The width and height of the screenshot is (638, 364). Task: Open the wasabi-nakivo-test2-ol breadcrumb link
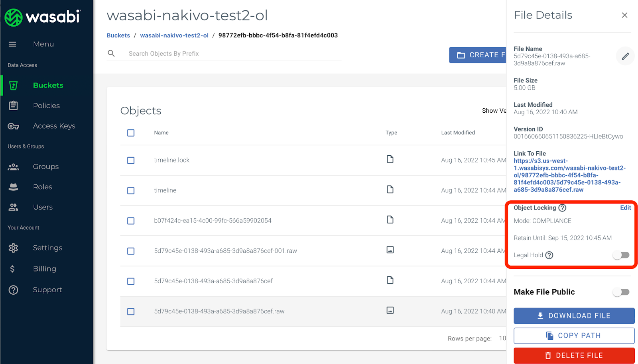tap(174, 35)
